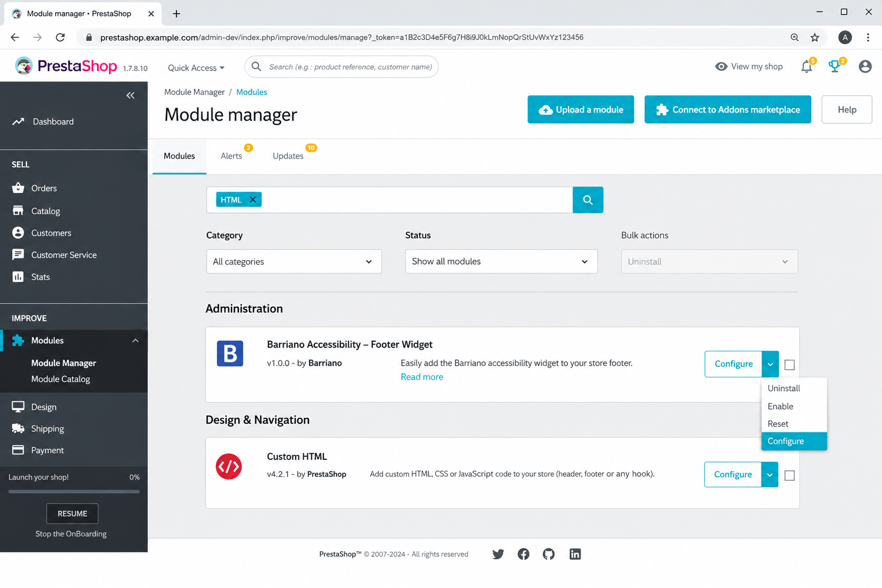This screenshot has width=882, height=588.
Task: Open the All categories dropdown
Action: tap(294, 261)
